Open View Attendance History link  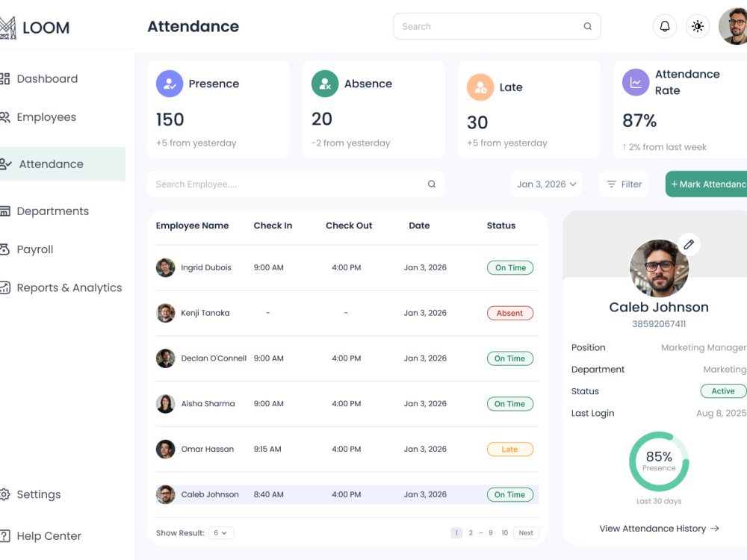point(659,528)
